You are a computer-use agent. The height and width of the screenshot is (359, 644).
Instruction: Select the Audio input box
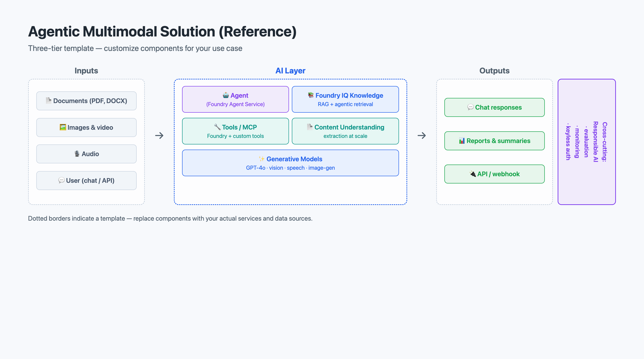[87, 154]
